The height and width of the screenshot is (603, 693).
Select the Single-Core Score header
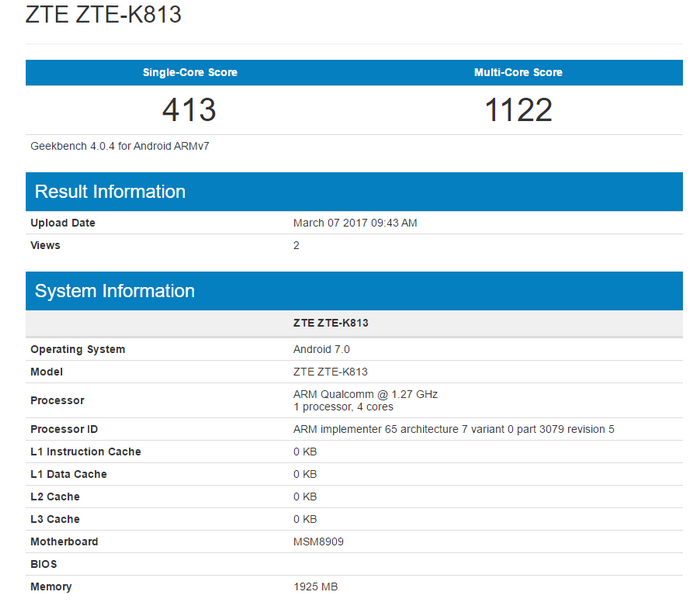(x=190, y=73)
